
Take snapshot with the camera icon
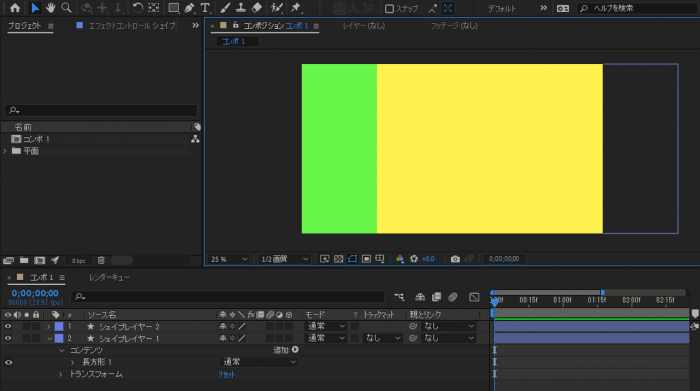click(x=455, y=259)
